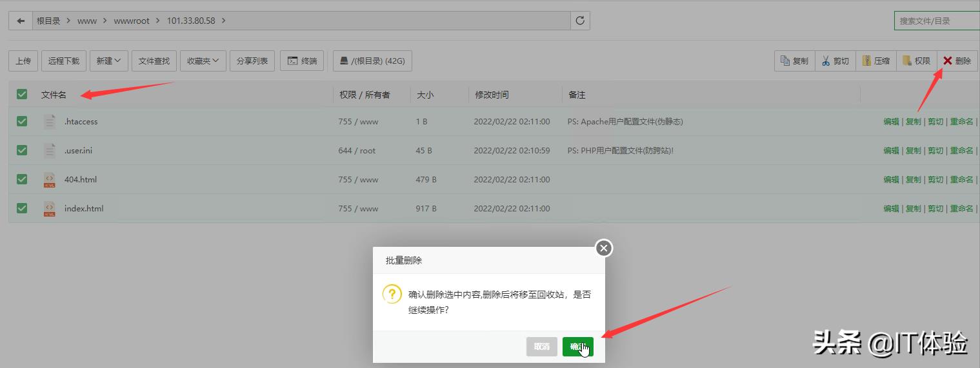This screenshot has height=368, width=980.
Task: Click the Permissions (权限) toolbar button
Action: click(916, 61)
